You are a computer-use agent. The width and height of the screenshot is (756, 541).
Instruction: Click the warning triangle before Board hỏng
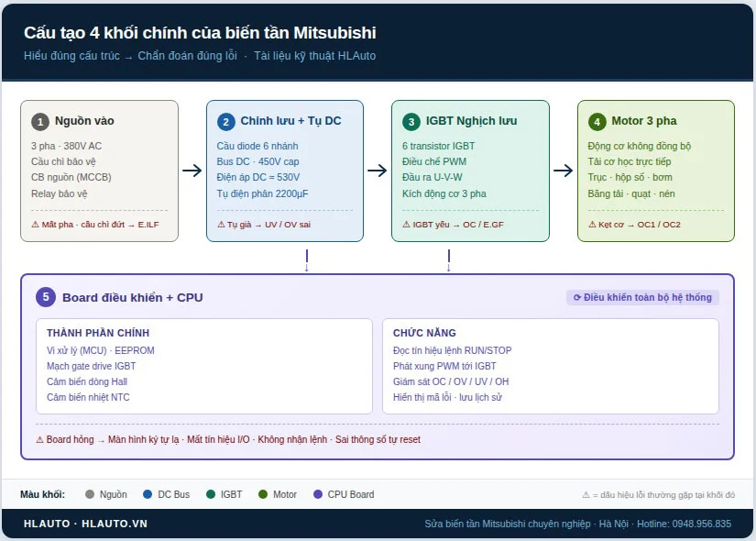click(x=40, y=439)
